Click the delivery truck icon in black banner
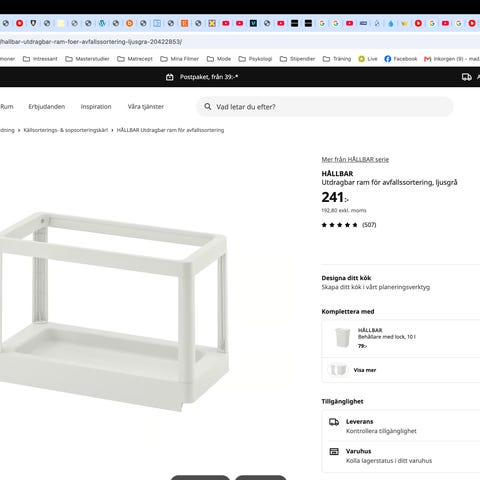480x480 pixels. pyautogui.click(x=467, y=77)
